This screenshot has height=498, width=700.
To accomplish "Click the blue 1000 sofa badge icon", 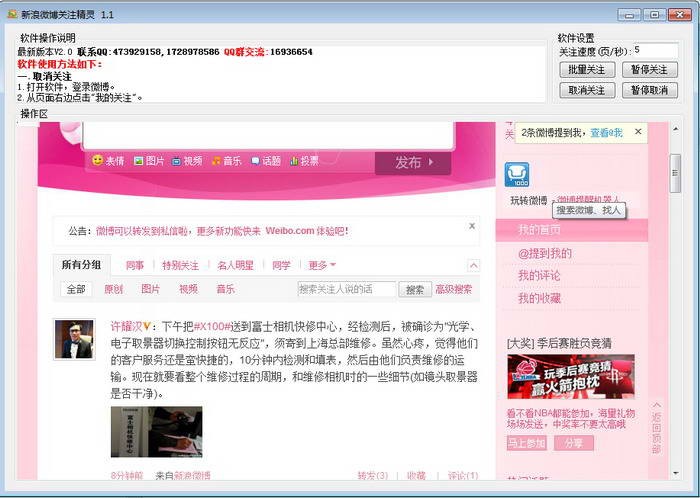I will (x=517, y=174).
